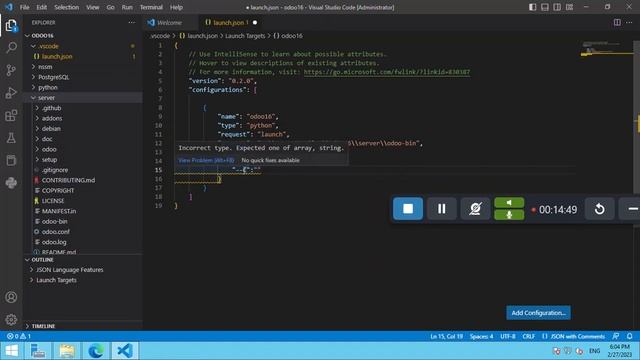This screenshot has height=360, width=640.
Task: Open Run and Debug view icon
Action: (11, 93)
